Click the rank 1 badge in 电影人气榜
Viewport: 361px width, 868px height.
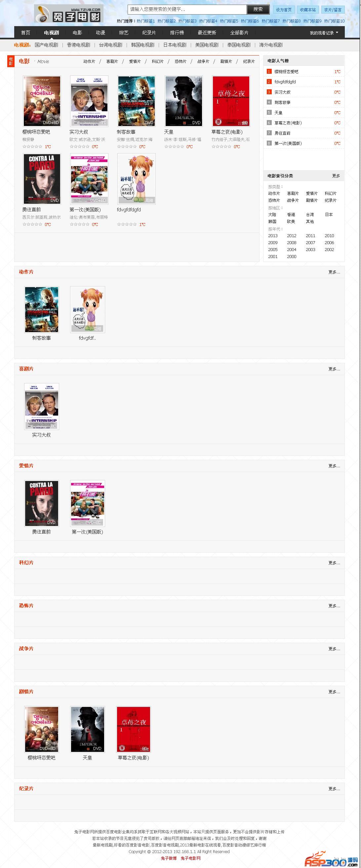(x=269, y=71)
